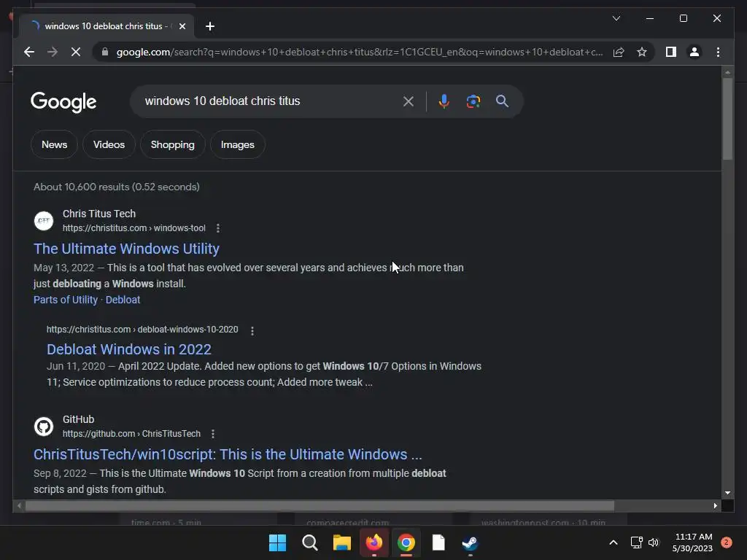Click https://christitus.com › windows-tool URL text
747x560 pixels.
134,228
